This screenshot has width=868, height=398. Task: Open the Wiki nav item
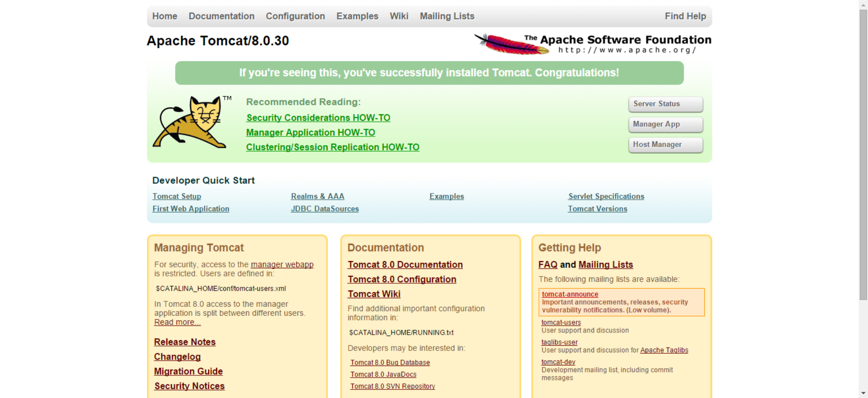399,16
